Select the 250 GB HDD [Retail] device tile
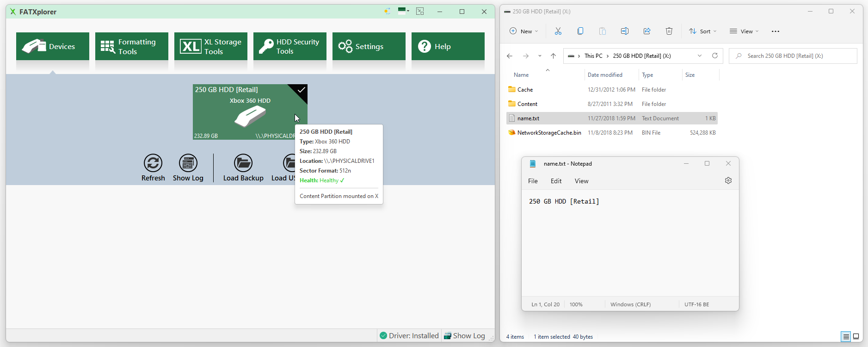The image size is (868, 347). [x=250, y=112]
